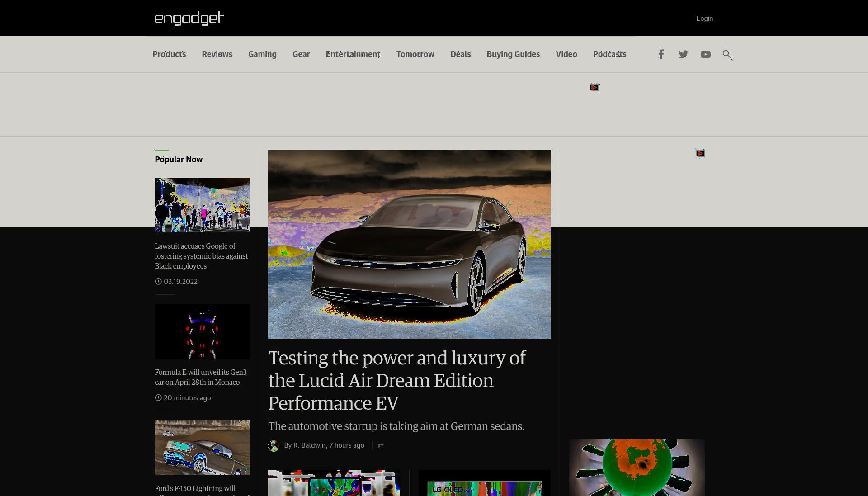The image size is (868, 496).
Task: Open the Video section
Action: point(566,54)
